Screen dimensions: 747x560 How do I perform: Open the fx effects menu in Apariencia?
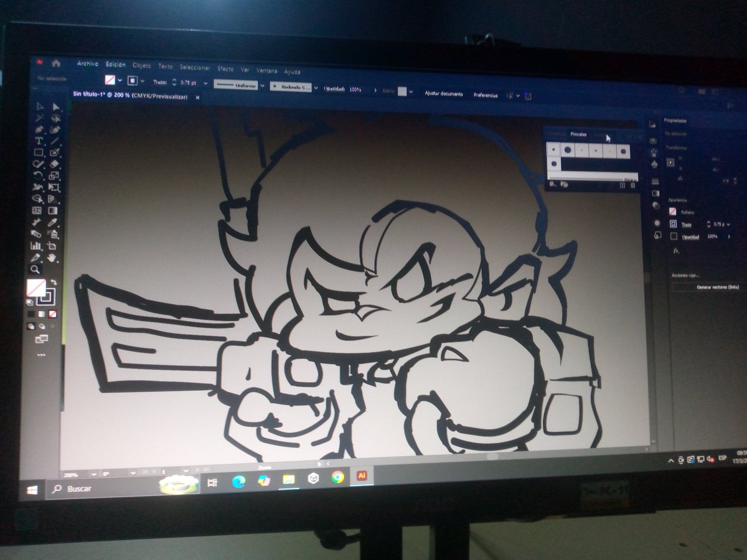tap(677, 251)
